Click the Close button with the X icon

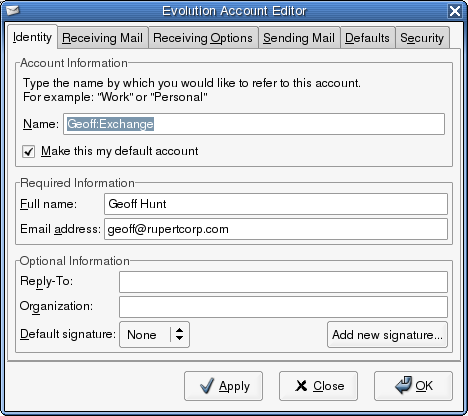pyautogui.click(x=318, y=386)
